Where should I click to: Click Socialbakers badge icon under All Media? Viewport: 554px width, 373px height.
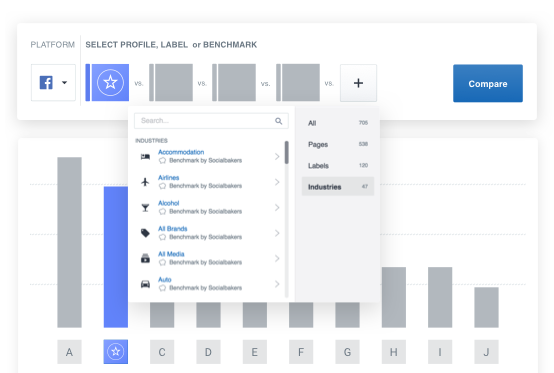(162, 262)
